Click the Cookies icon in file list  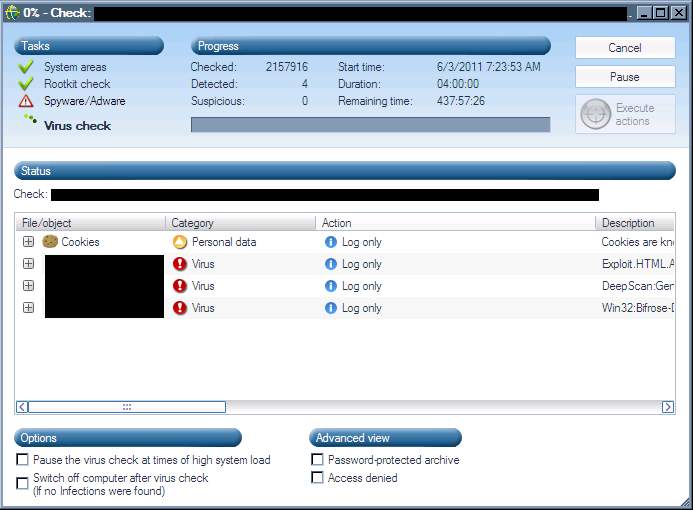tap(50, 242)
